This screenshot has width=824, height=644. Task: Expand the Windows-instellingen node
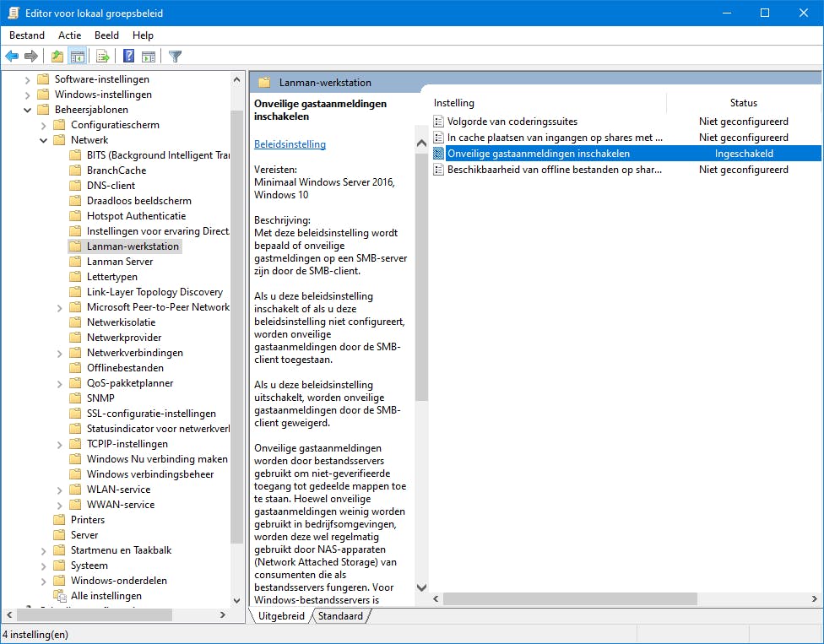pos(27,95)
